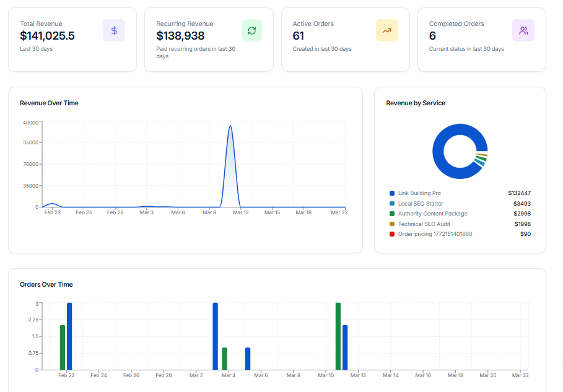Image resolution: width=563 pixels, height=392 pixels.
Task: Click the Mar 22 label on Orders Over Time axis
Action: [520, 375]
